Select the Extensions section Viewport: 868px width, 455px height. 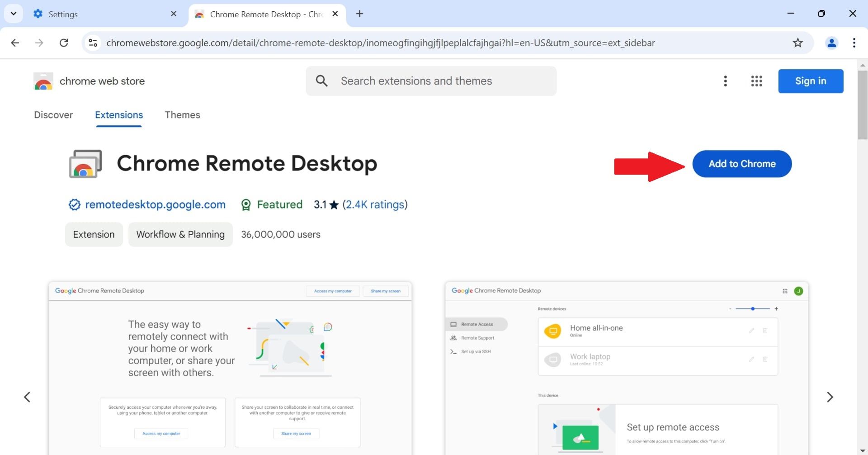pos(119,115)
